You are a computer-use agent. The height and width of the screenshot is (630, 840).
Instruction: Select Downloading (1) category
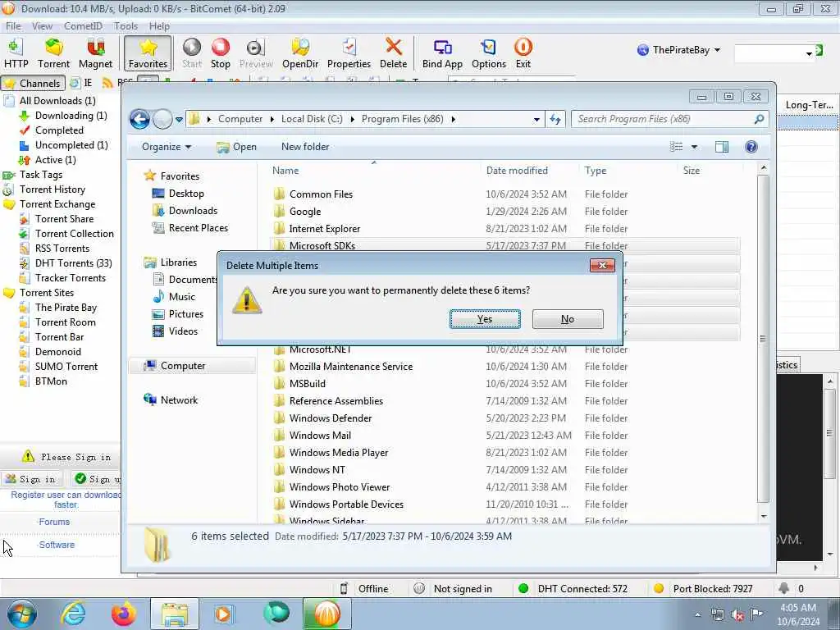coord(71,116)
